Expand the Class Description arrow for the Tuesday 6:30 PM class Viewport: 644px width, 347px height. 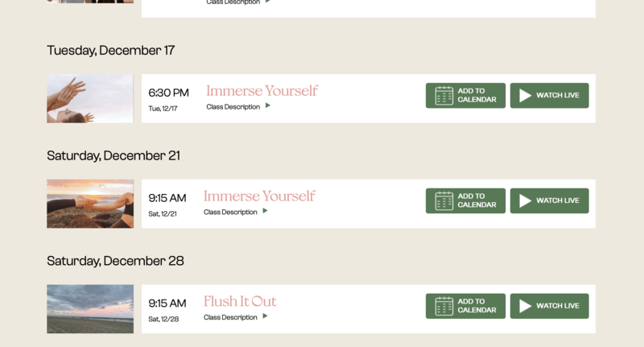268,105
